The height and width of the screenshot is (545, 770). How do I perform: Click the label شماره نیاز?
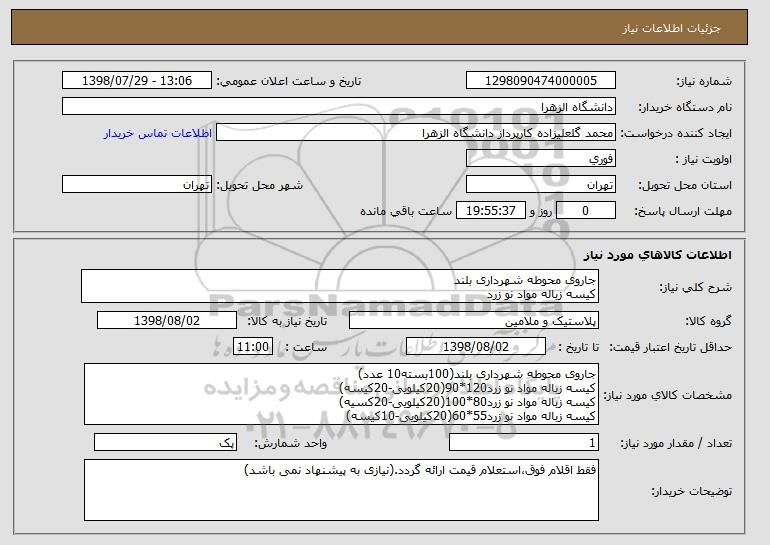(x=704, y=81)
